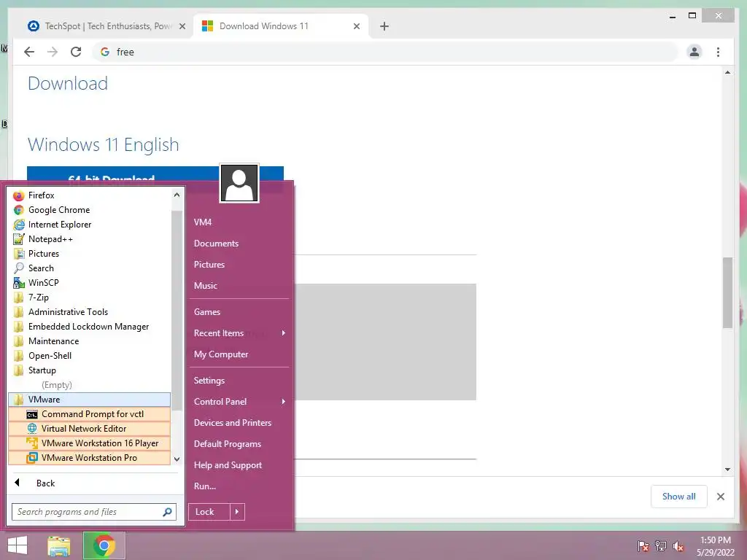Collapse the VMware folder

point(90,400)
